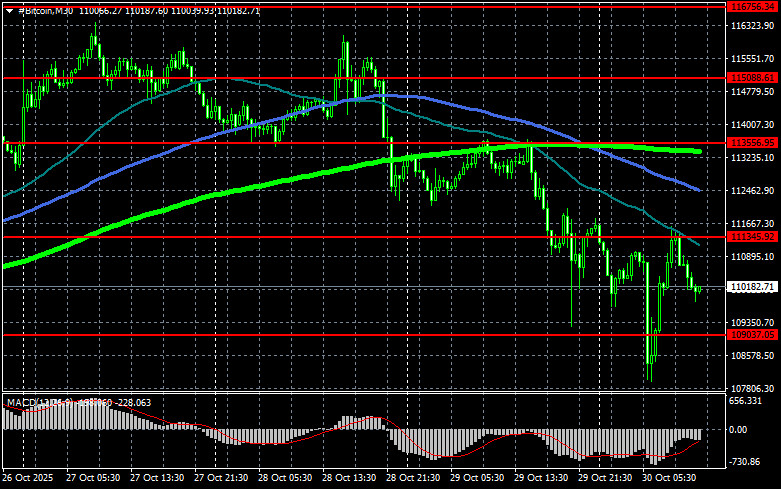Image resolution: width=781 pixels, height=489 pixels.
Task: Click price axis value 114007.30
Action: click(x=752, y=124)
